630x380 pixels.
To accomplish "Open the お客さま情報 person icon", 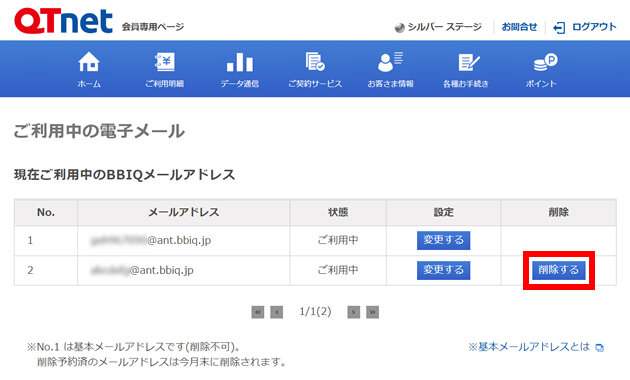I will 390,62.
